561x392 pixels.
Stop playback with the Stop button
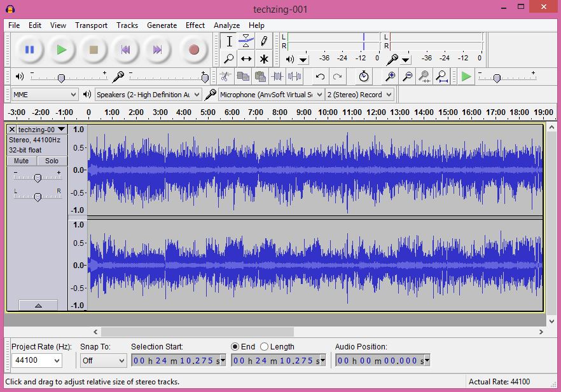point(93,50)
